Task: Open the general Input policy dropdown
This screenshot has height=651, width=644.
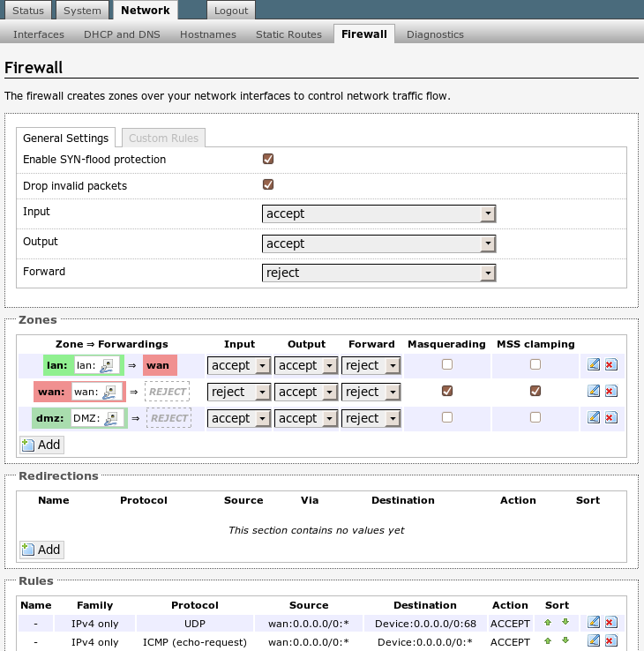Action: pyautogui.click(x=378, y=213)
